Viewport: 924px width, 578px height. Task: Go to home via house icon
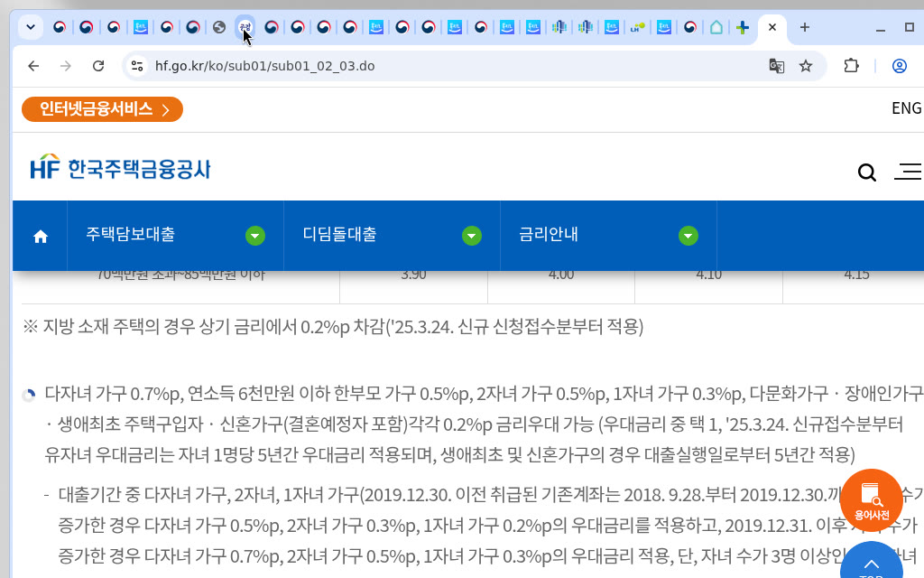click(40, 237)
